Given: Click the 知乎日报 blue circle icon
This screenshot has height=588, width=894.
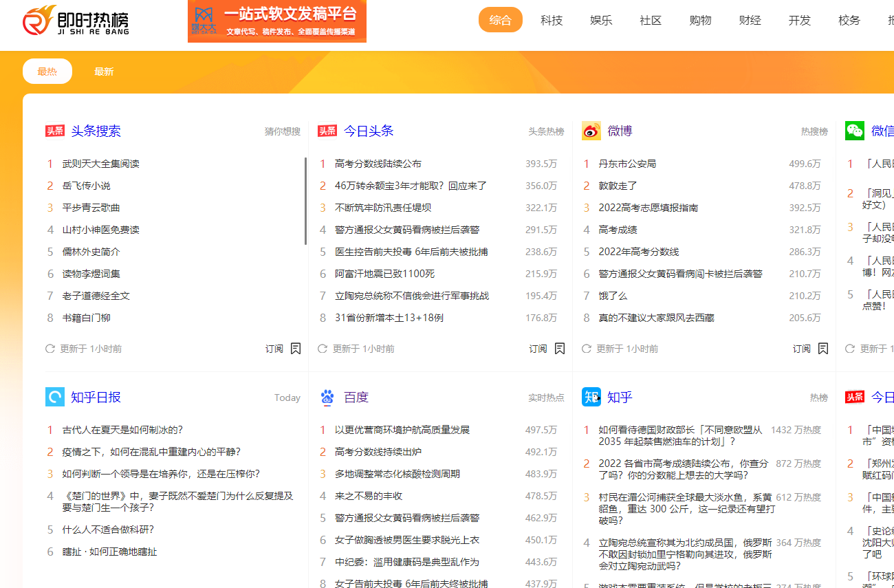Looking at the screenshot, I should click(55, 397).
